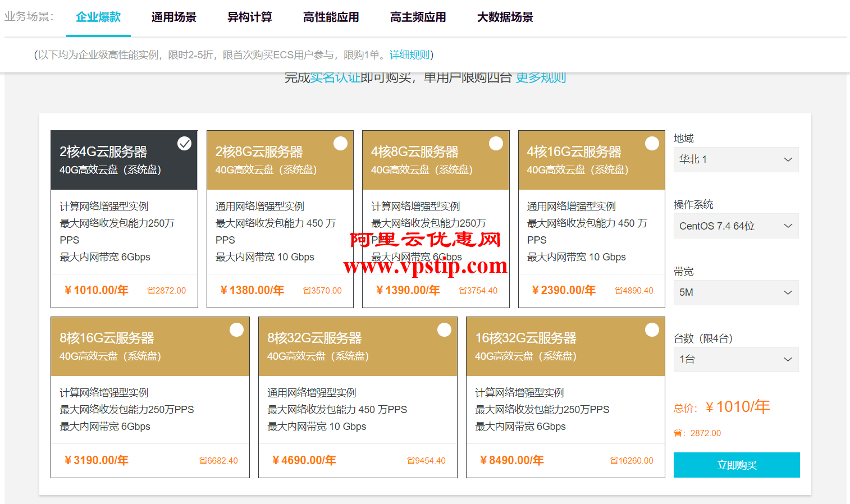This screenshot has width=850, height=504.
Task: Select the 4核8G云服务器 radio circle
Action: click(496, 144)
